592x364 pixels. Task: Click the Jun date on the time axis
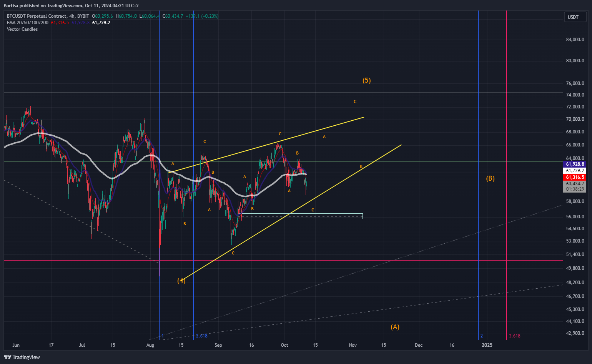[16, 345]
